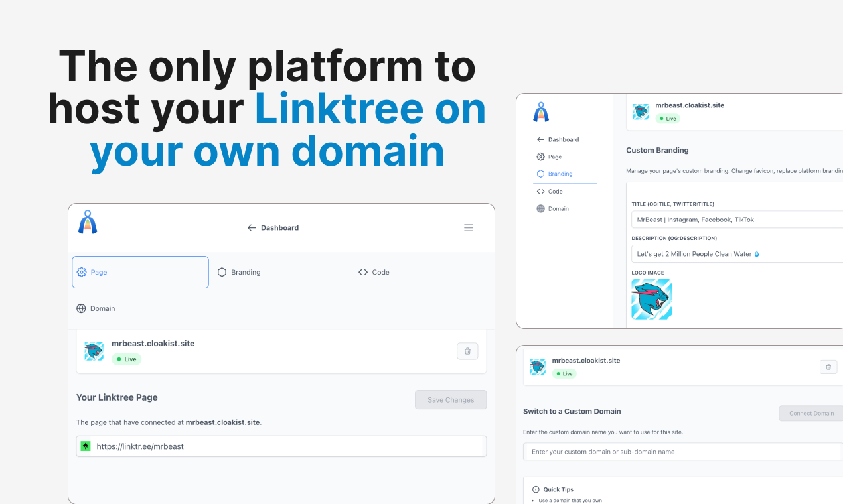Click the custom domain name input field
843x504 pixels.
[682, 452]
